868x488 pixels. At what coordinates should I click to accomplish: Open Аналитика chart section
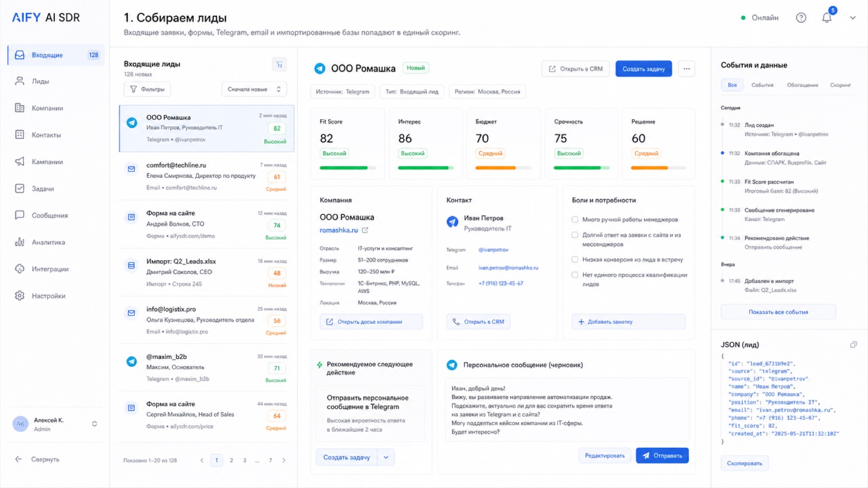pyautogui.click(x=48, y=242)
